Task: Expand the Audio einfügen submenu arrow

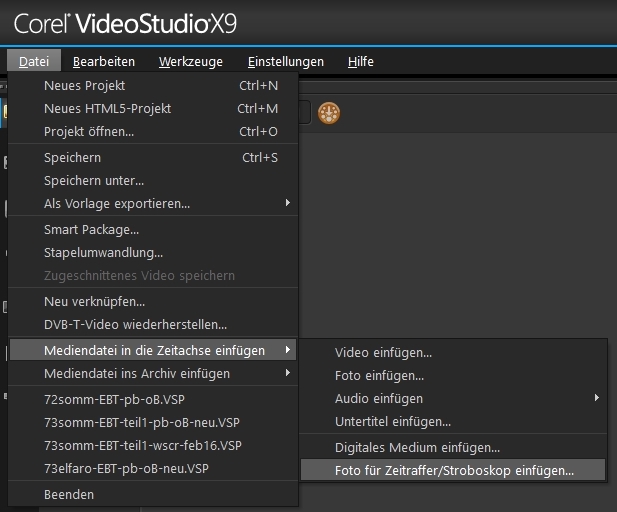Action: click(597, 398)
